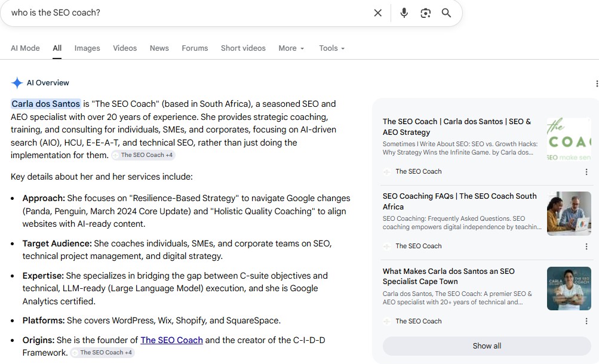The height and width of the screenshot is (364, 599).
Task: Open The SEO Coach +4 citation after Origins bullet
Action: pos(102,353)
